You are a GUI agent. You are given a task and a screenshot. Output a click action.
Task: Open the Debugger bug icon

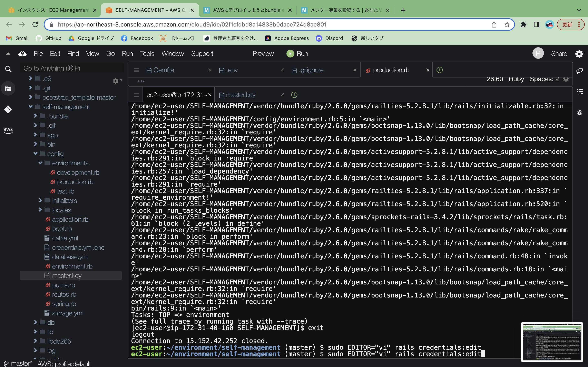pyautogui.click(x=579, y=112)
